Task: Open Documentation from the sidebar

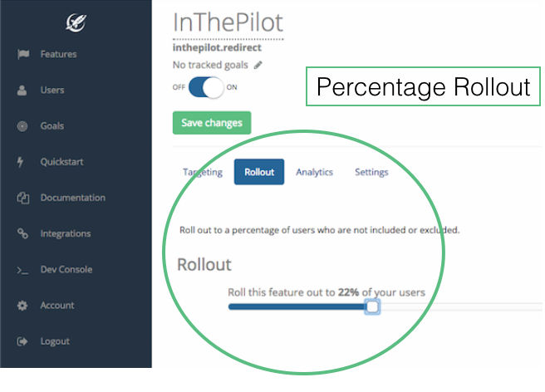Action: [x=72, y=198]
